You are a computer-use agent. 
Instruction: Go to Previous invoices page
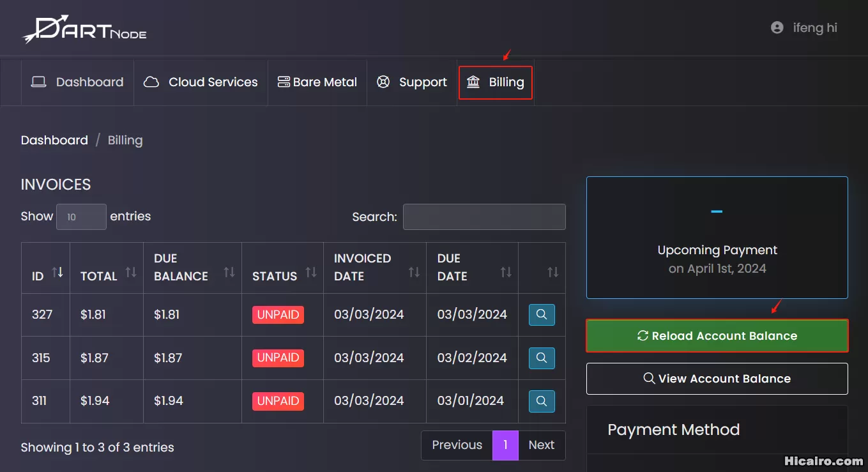(457, 445)
